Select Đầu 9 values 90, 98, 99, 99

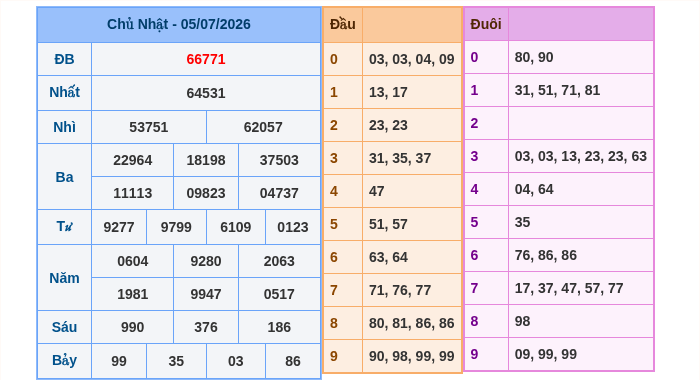412,357
